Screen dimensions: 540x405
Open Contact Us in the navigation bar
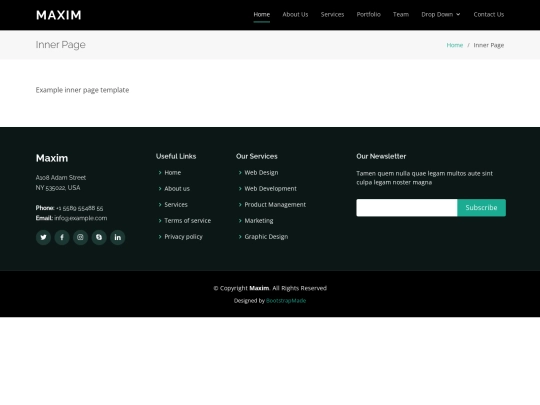click(489, 14)
